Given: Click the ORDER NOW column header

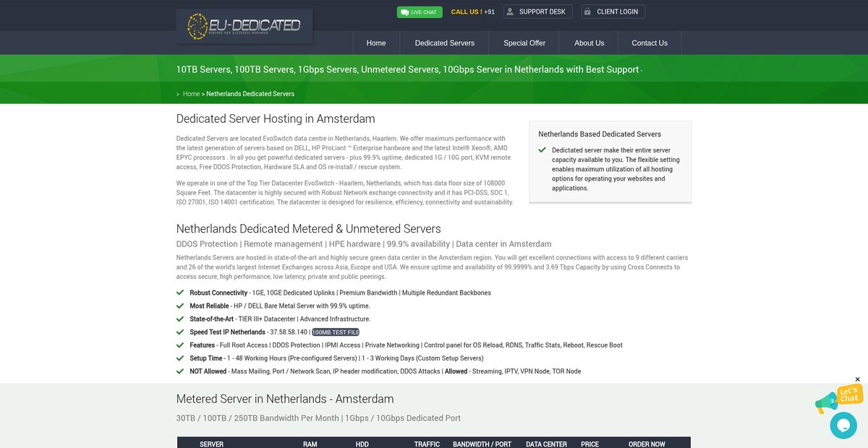Looking at the screenshot, I should [647, 444].
